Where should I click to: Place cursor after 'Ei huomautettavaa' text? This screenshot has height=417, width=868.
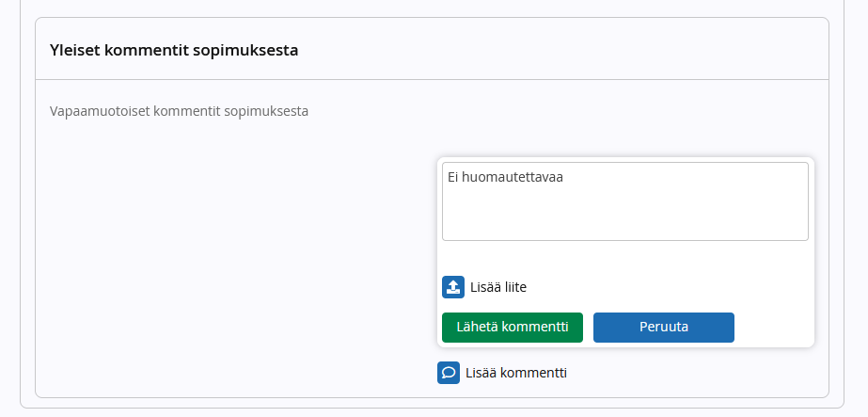click(564, 178)
